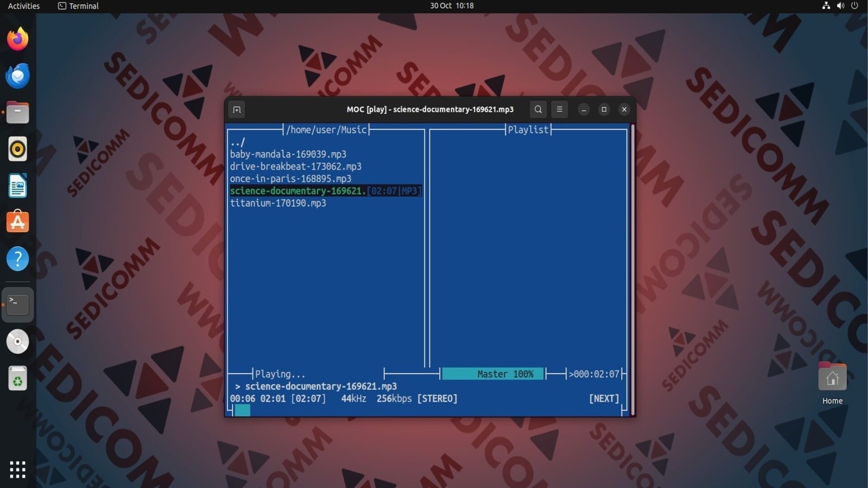Click the Playlist panel title
Screen dimensions: 868x488
click(528, 130)
